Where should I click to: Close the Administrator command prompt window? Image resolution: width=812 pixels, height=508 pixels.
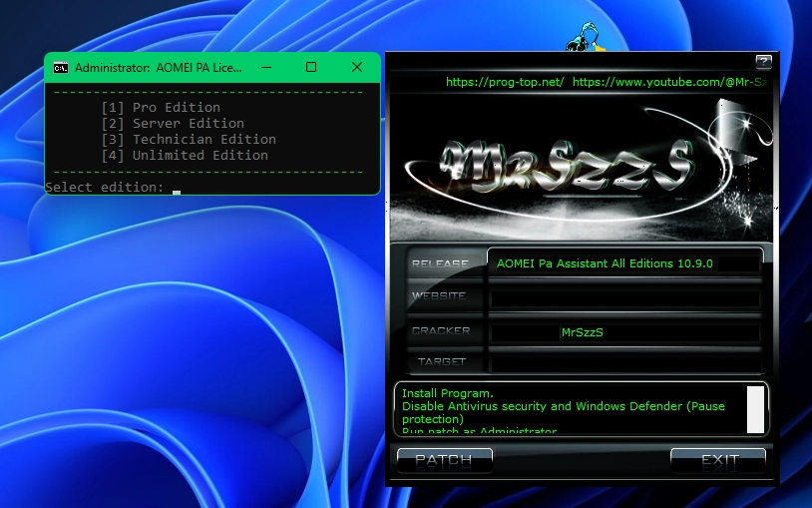click(x=357, y=68)
